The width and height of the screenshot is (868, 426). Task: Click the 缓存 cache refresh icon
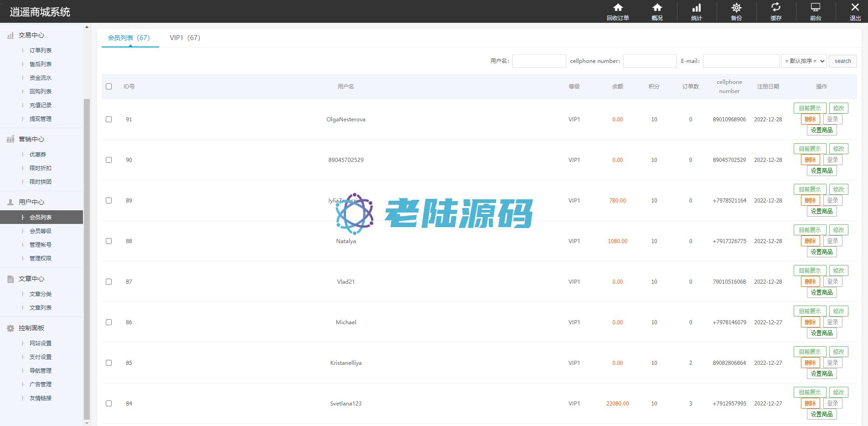point(776,8)
